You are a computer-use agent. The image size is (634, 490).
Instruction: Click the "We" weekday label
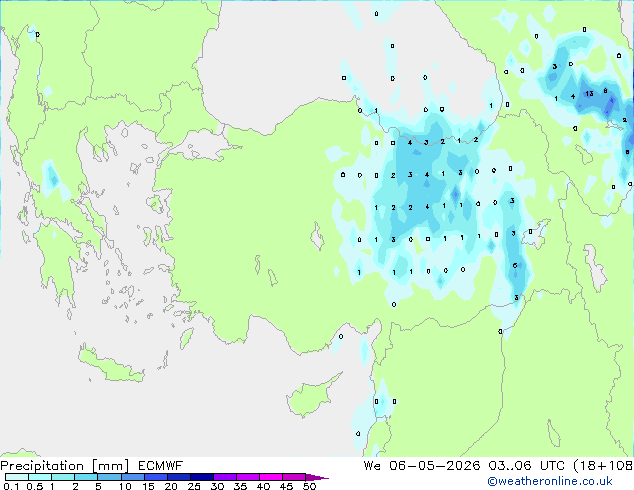(x=372, y=466)
